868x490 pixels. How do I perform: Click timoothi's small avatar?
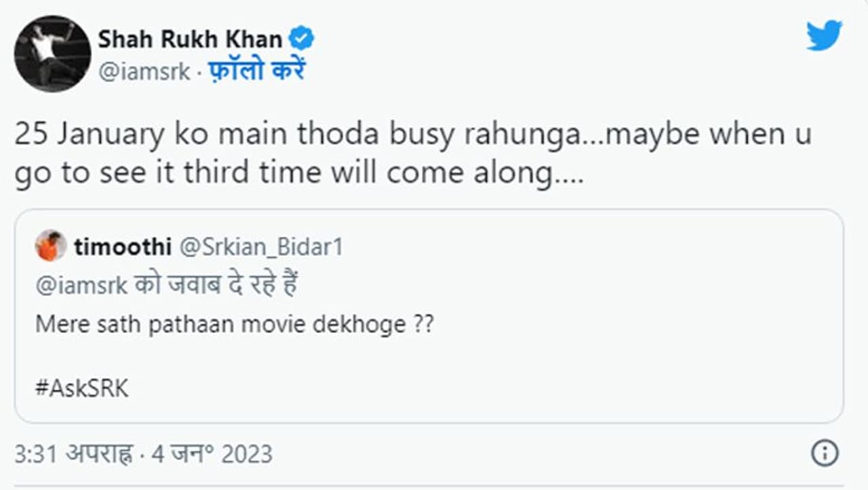(51, 246)
